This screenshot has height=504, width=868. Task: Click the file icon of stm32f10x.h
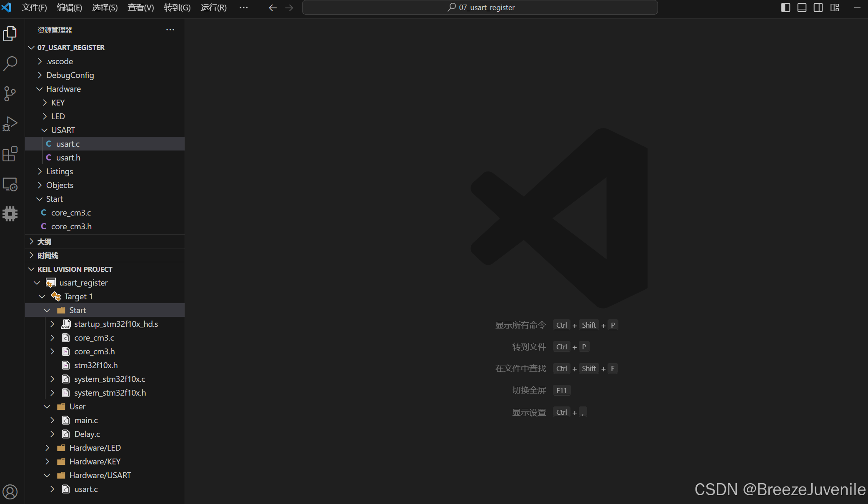point(65,365)
